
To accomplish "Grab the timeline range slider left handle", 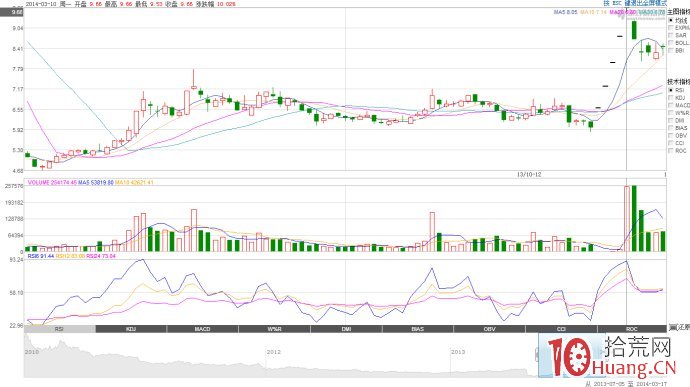I will coord(537,354).
